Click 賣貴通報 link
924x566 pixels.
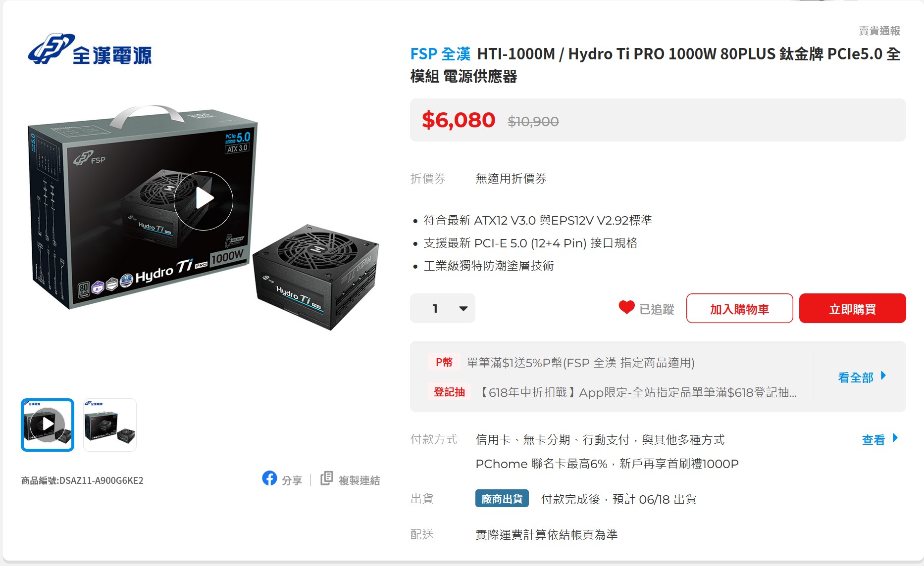click(x=879, y=31)
